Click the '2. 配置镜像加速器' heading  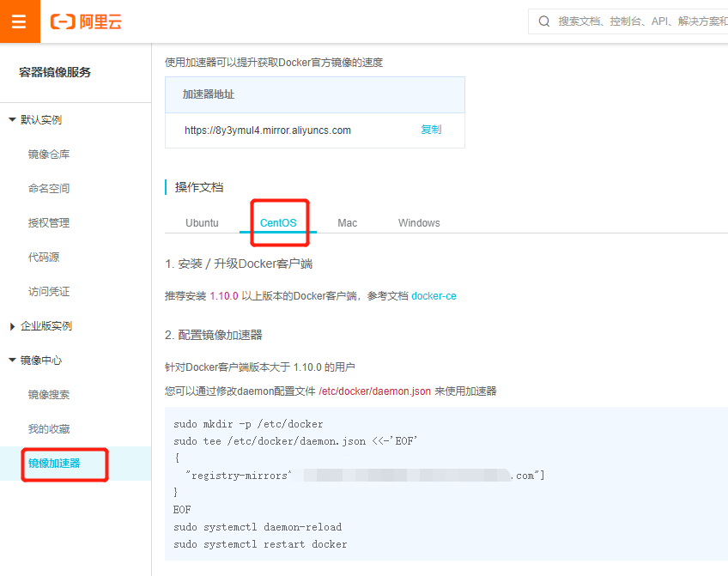214,335
